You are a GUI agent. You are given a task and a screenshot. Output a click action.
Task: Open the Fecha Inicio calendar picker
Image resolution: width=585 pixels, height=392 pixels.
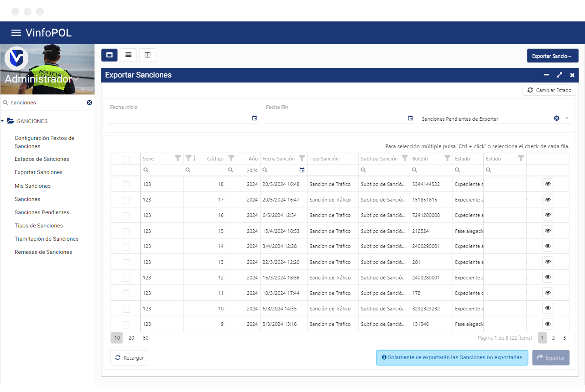pyautogui.click(x=255, y=118)
